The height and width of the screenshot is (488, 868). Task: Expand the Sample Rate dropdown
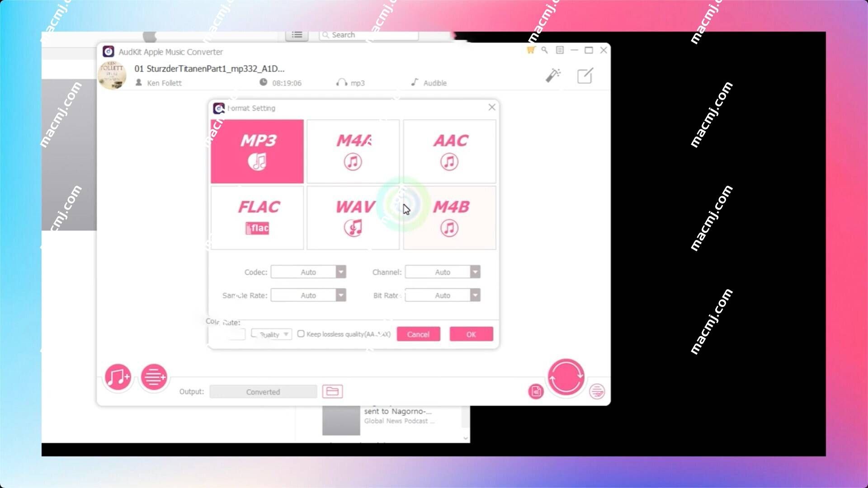(x=340, y=295)
